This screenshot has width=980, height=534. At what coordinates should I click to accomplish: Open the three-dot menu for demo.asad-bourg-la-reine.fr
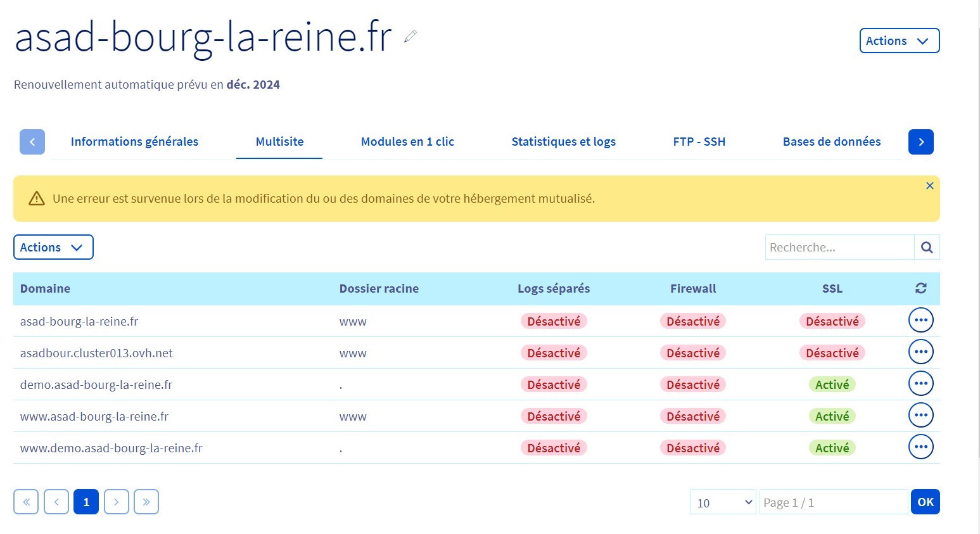point(920,384)
